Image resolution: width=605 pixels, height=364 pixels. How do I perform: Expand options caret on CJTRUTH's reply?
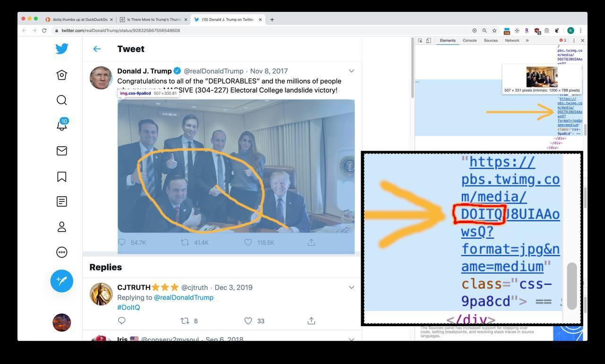tap(351, 287)
